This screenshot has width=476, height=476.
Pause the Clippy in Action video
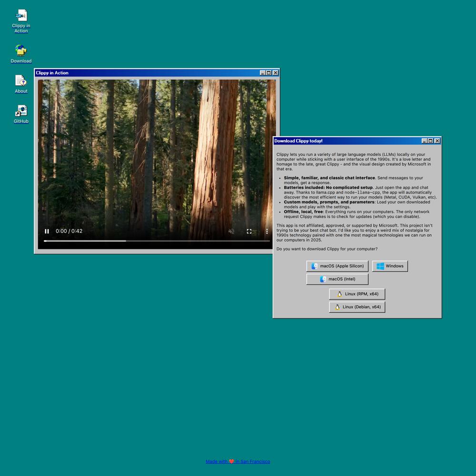click(x=47, y=231)
